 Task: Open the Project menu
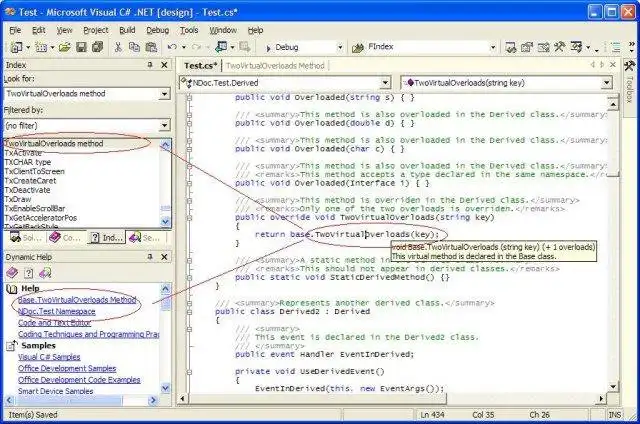(x=96, y=30)
